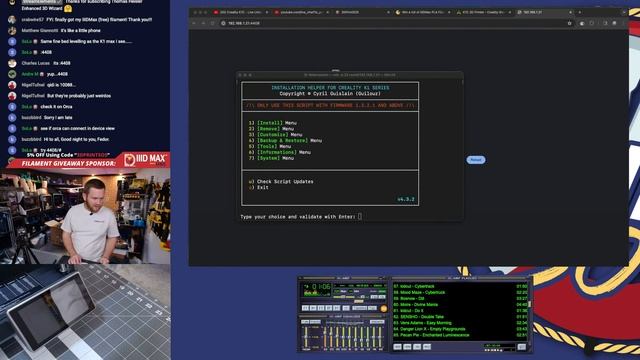Click chat message 'check it on Orca'

coord(56,107)
